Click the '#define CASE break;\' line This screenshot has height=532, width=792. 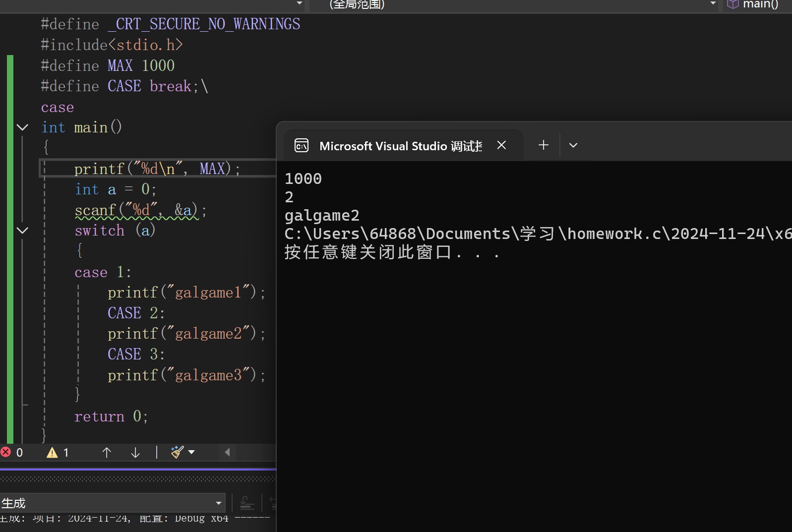124,86
